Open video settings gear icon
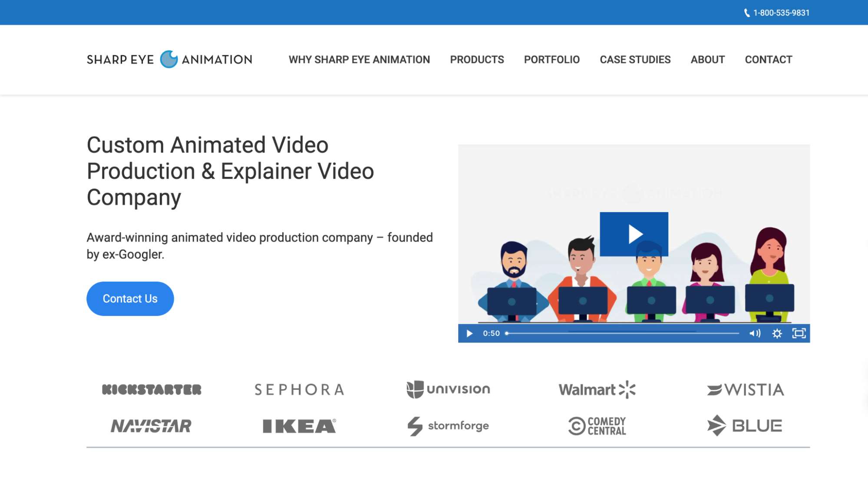868x481 pixels. (777, 333)
